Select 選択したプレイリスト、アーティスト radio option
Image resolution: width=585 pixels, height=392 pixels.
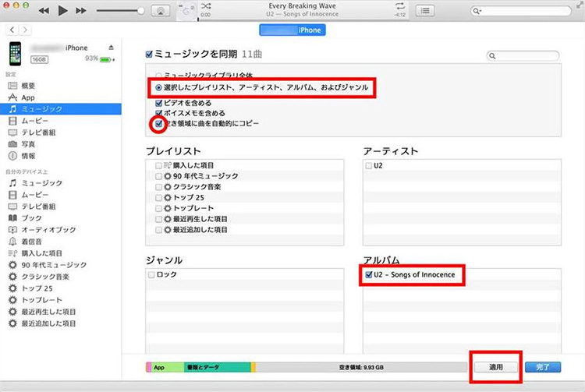158,87
